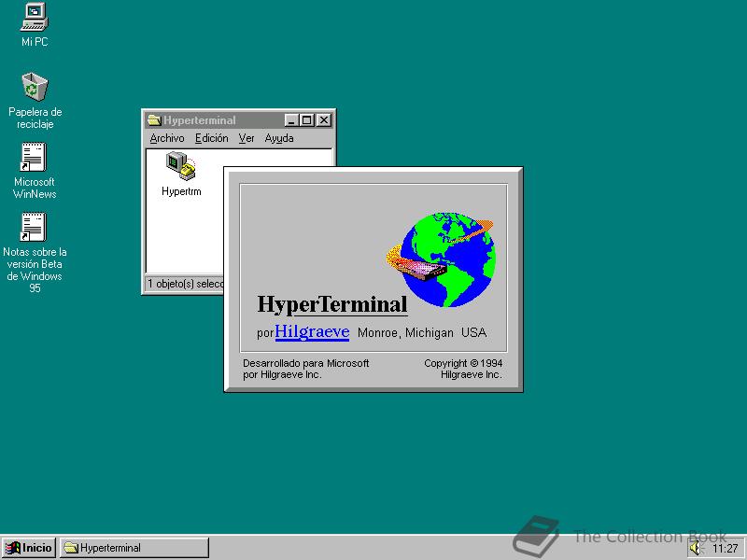
Task: Click 'Monroe, Michigan USA' text
Action: [x=422, y=332]
